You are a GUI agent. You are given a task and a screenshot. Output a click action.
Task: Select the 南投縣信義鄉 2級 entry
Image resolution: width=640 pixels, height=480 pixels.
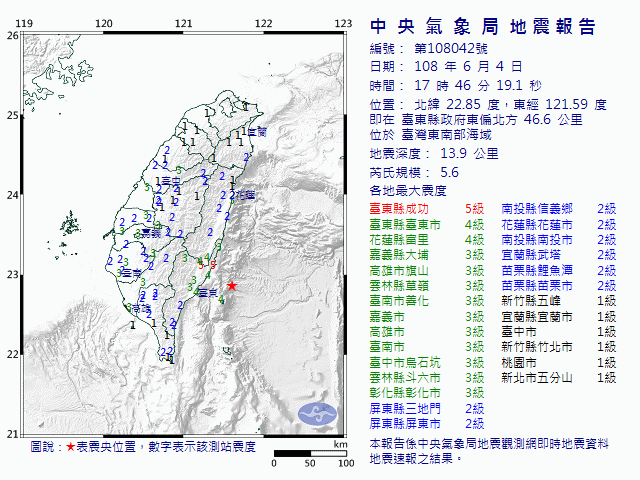(565, 208)
